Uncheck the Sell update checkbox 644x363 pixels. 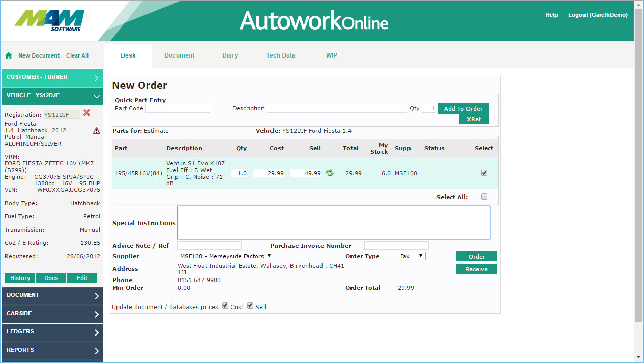click(x=250, y=306)
